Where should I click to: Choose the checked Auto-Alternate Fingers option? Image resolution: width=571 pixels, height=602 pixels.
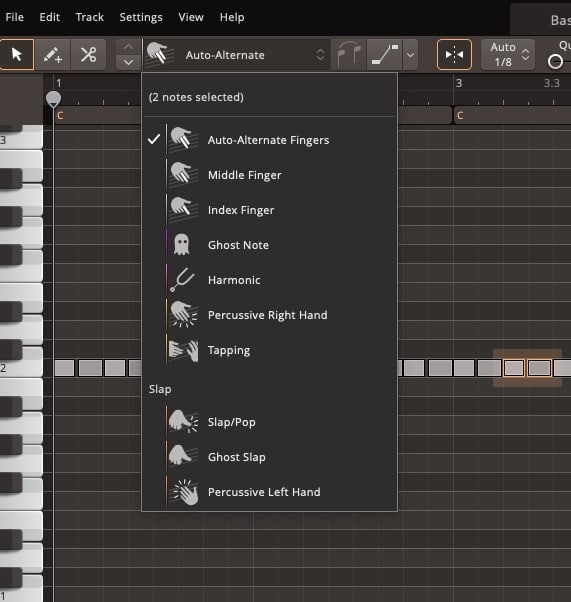(269, 140)
